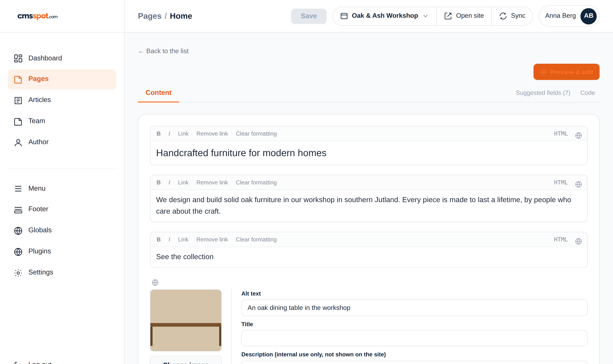Open the Oak & Ash Workshop site dropdown
This screenshot has width=613, height=364.
384,16
